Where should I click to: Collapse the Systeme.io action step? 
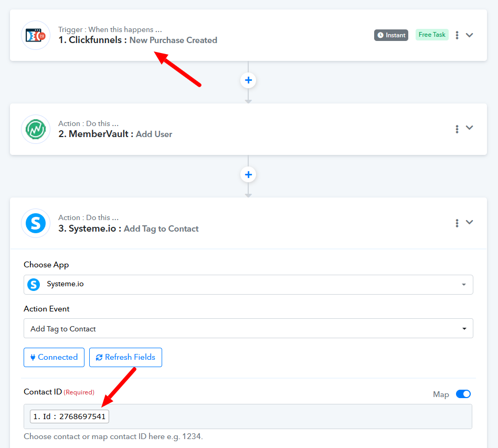[470, 222]
